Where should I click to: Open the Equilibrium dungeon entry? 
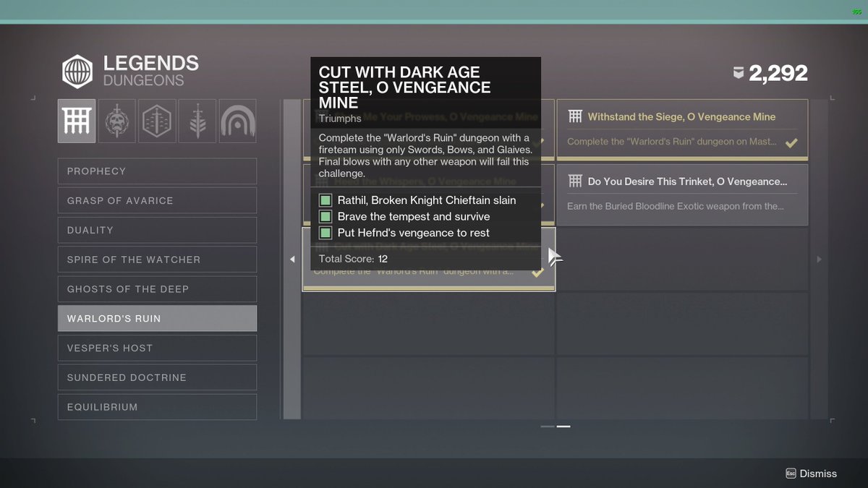pos(157,407)
